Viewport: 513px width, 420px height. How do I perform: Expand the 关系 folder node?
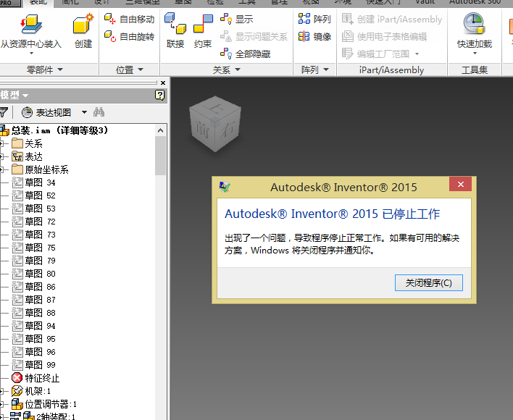[x=1, y=143]
